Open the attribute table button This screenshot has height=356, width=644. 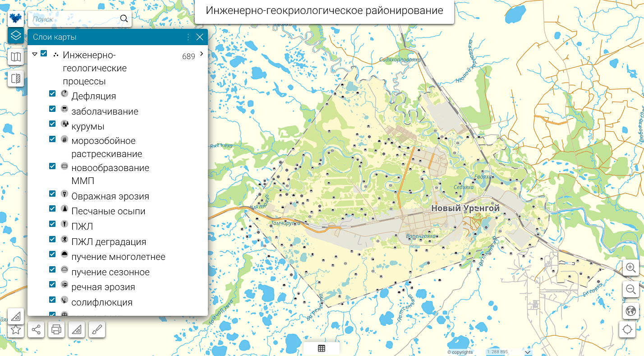point(322,348)
